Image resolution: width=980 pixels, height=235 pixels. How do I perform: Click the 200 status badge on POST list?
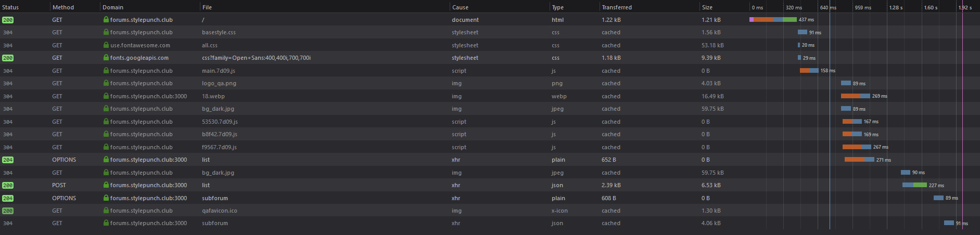click(x=8, y=185)
